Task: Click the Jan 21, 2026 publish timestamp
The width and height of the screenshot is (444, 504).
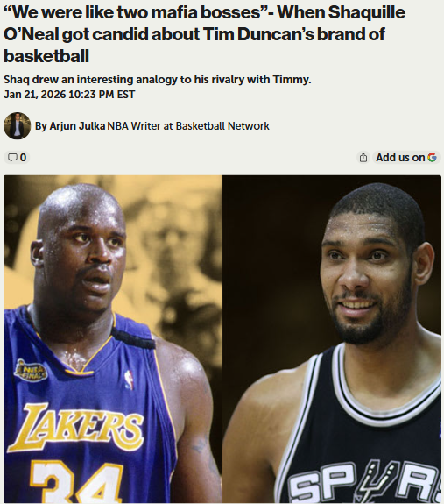Action: coord(69,95)
